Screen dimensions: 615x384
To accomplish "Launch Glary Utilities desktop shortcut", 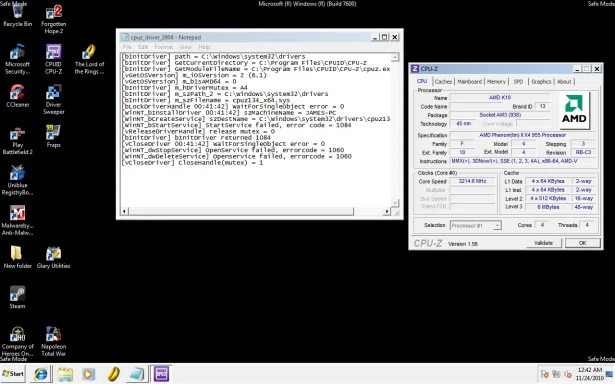I will [x=53, y=257].
